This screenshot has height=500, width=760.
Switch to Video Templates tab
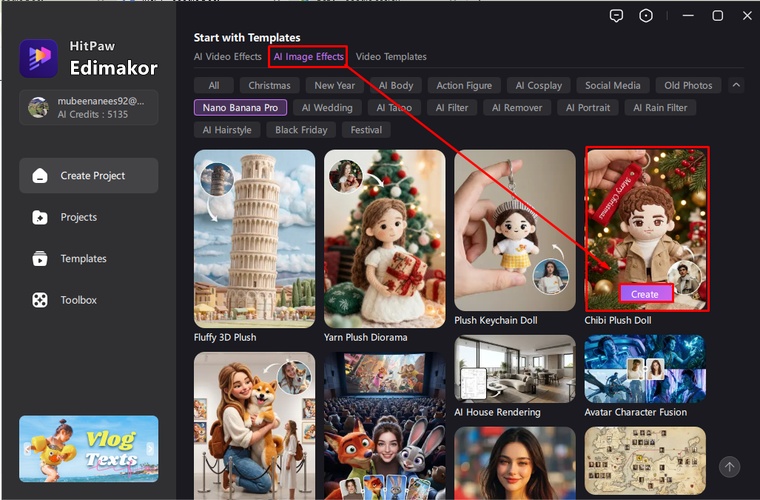(x=391, y=57)
